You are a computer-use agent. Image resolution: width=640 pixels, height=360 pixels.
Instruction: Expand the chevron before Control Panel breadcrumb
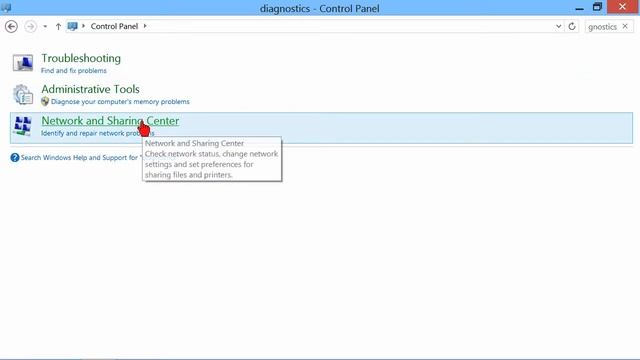tap(83, 26)
